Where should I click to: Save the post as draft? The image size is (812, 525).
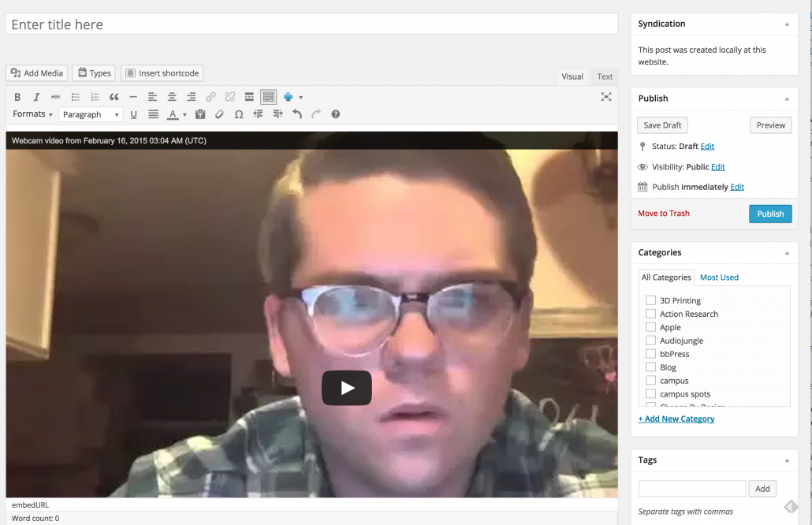pos(662,125)
